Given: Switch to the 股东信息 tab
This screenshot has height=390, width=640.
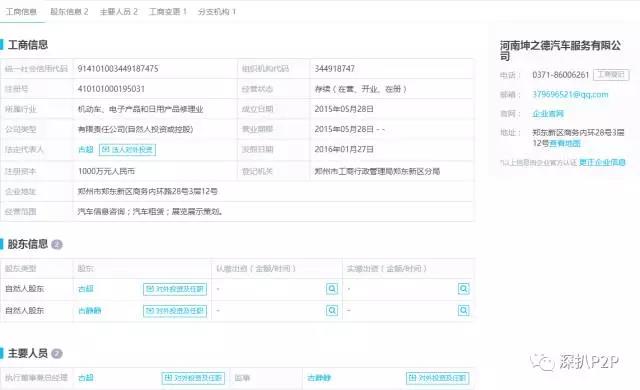Looking at the screenshot, I should [x=69, y=12].
